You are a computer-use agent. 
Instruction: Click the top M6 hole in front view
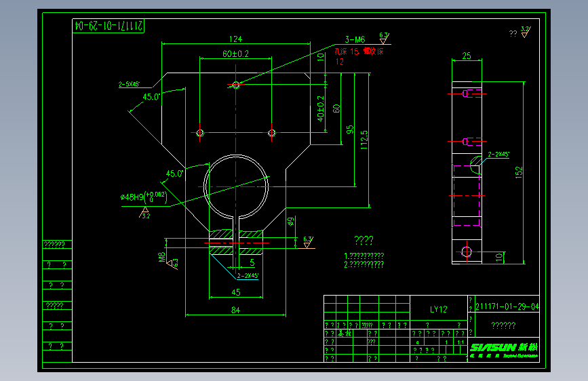pyautogui.click(x=235, y=85)
